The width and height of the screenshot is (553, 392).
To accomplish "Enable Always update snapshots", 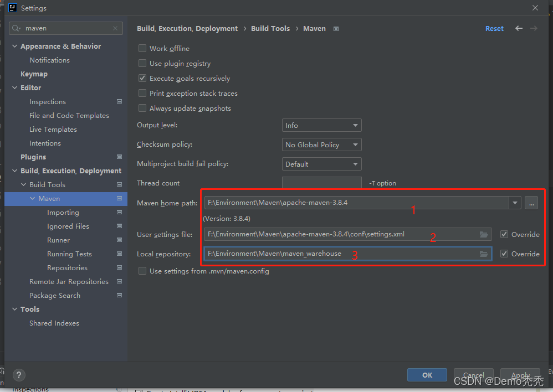I will pos(142,108).
